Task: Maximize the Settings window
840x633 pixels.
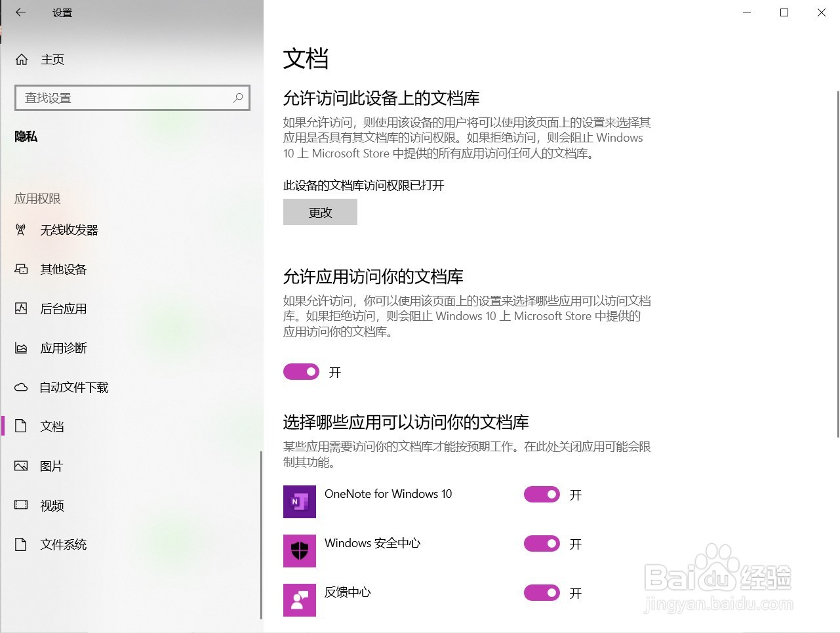Action: 784,12
